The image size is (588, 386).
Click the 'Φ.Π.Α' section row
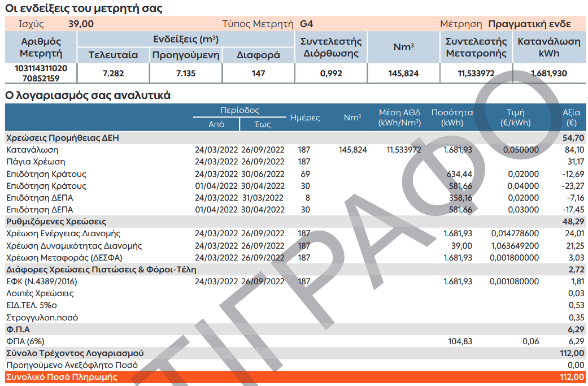(x=295, y=329)
